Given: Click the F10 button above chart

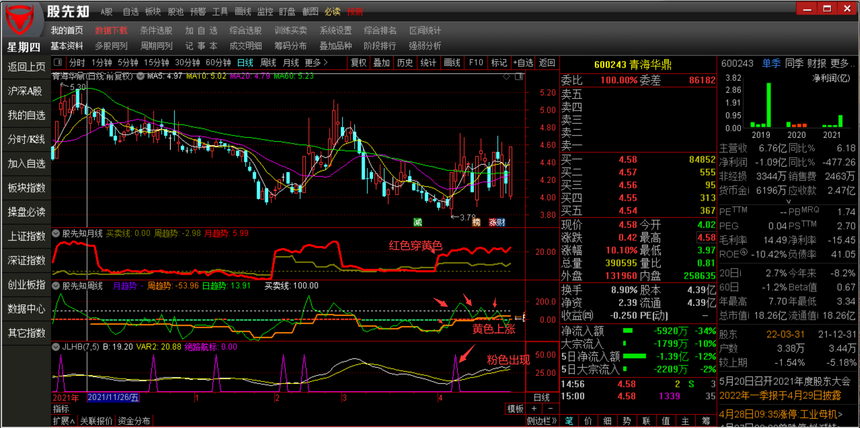Looking at the screenshot, I should pyautogui.click(x=476, y=63).
